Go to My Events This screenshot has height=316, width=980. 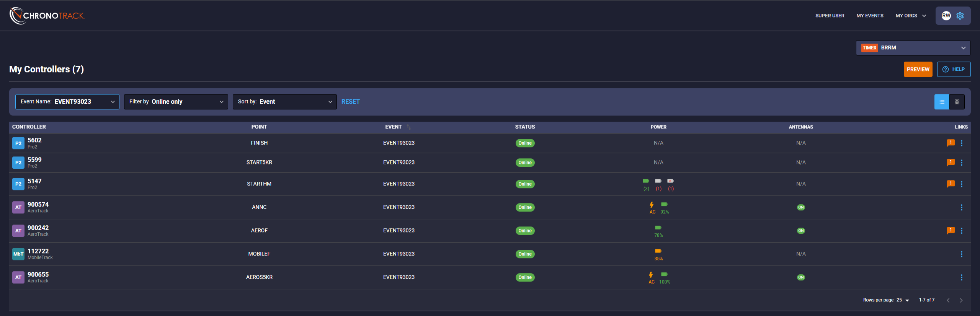pyautogui.click(x=870, y=16)
